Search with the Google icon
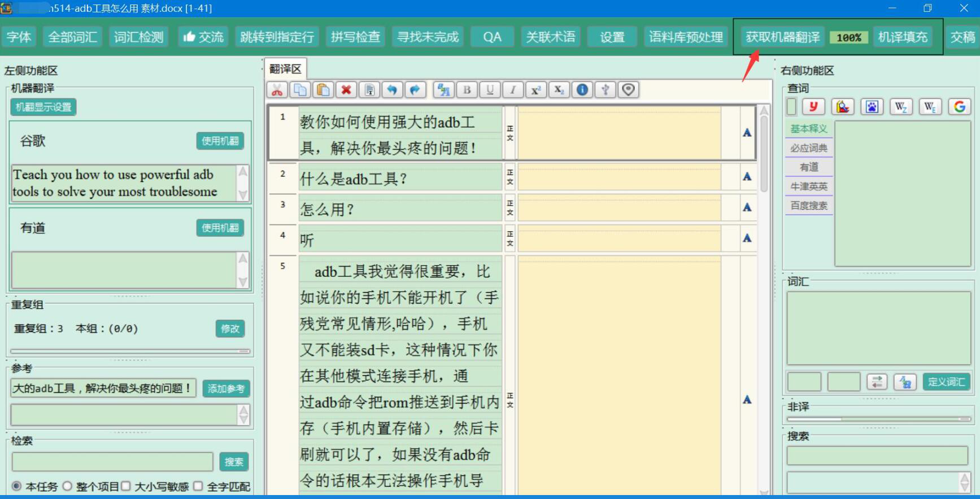The width and height of the screenshot is (980, 499). pyautogui.click(x=960, y=107)
